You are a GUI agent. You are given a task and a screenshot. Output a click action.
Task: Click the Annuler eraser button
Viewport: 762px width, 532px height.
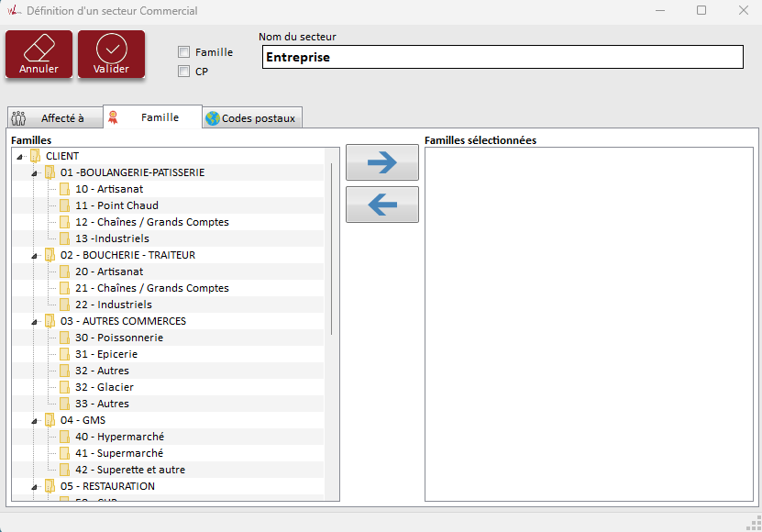[x=39, y=54]
